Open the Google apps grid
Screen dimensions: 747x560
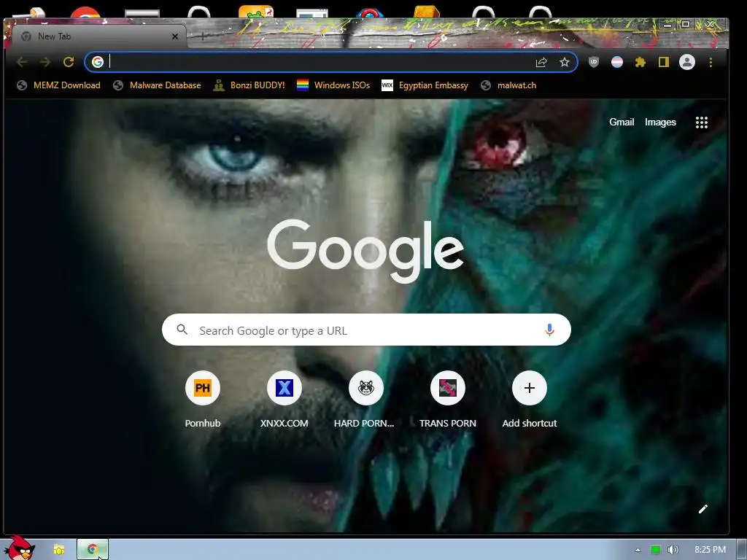pyautogui.click(x=702, y=122)
